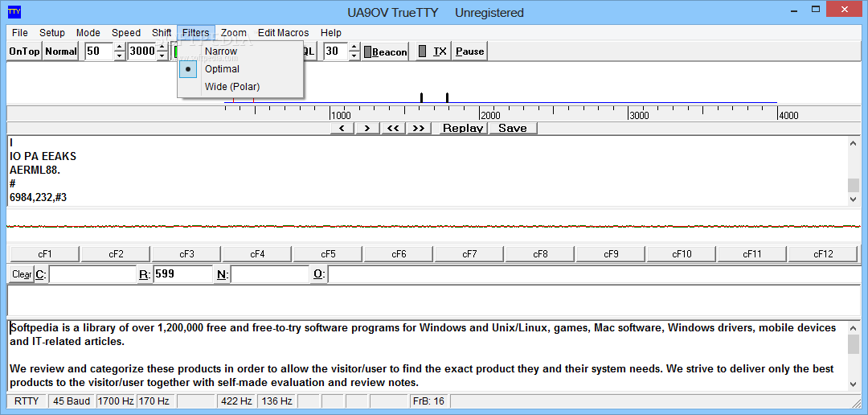Click the receive pane scrollbar up arrow

853,143
